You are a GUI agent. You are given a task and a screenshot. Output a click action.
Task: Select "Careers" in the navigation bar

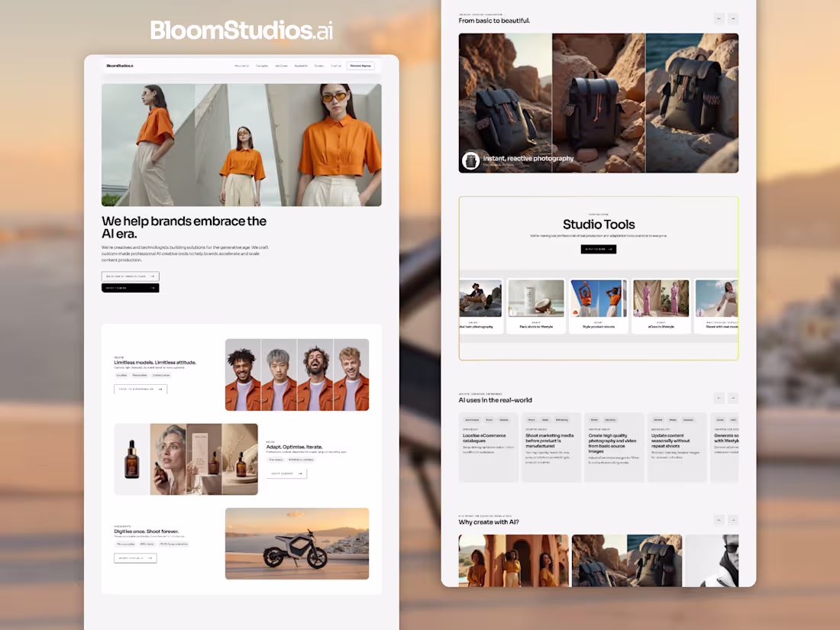(319, 66)
